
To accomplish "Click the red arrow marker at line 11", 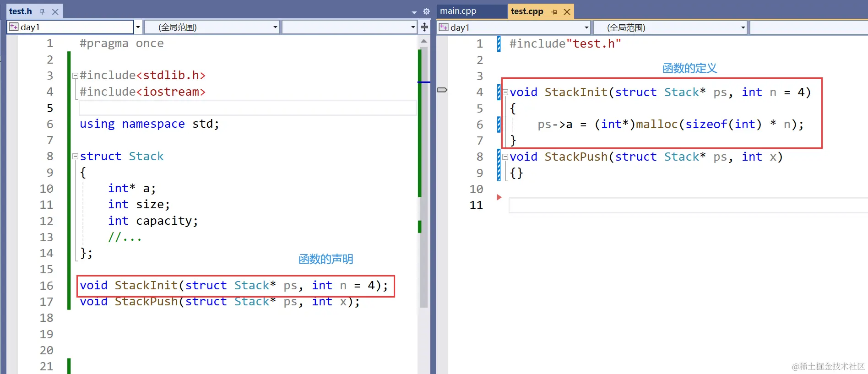I will [x=499, y=197].
